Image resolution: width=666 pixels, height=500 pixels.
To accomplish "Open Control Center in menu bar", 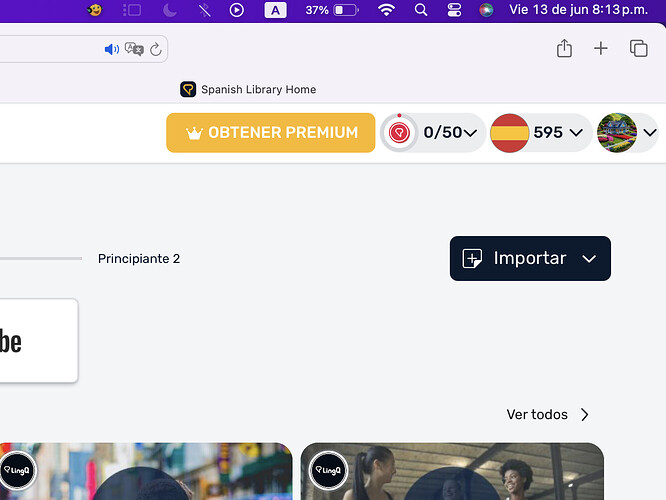I will [454, 10].
